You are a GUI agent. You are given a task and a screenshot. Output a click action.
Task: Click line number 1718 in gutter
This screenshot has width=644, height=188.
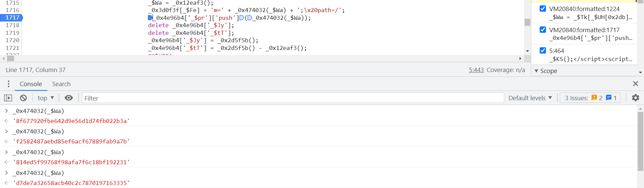12,25
